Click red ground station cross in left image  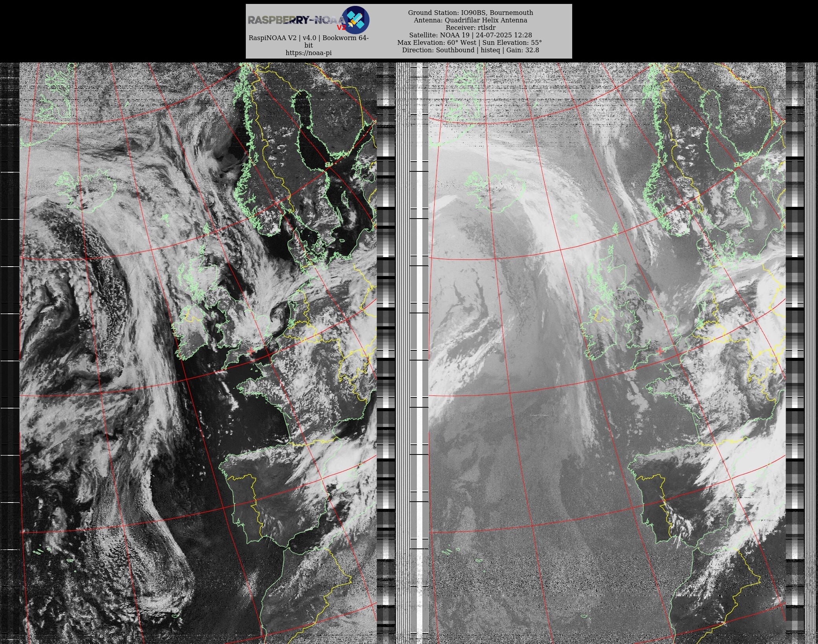[251, 350]
